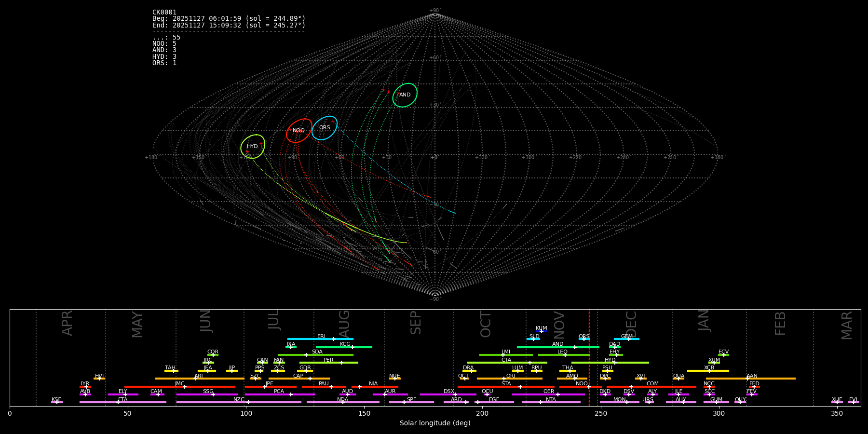This screenshot has height=434, width=868.
Task: Click the GEM shower bar in the timeline
Action: (x=626, y=339)
